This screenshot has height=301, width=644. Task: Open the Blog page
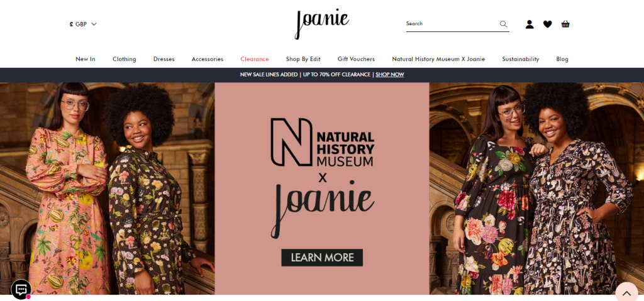(562, 59)
